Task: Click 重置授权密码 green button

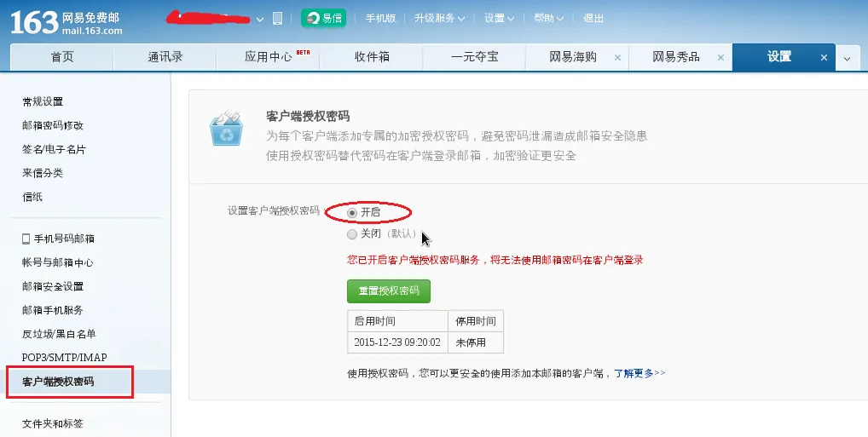Action: 389,291
